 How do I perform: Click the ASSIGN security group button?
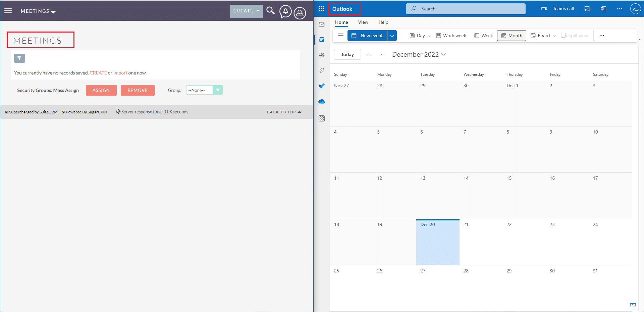[101, 90]
